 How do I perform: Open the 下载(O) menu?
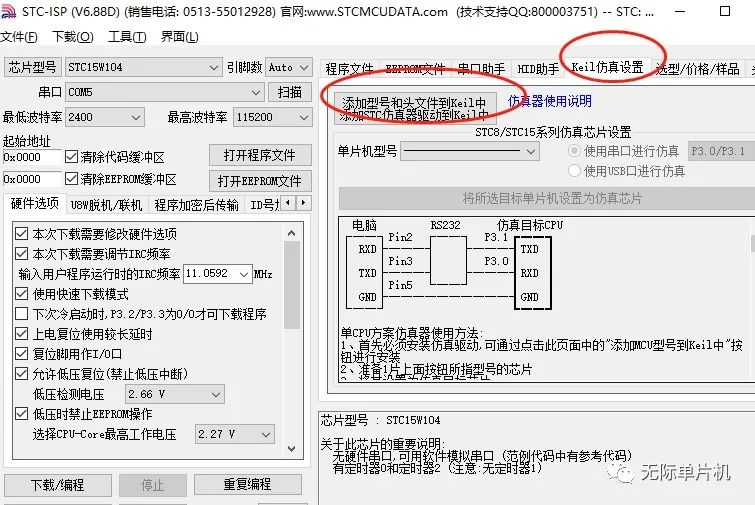click(x=73, y=37)
